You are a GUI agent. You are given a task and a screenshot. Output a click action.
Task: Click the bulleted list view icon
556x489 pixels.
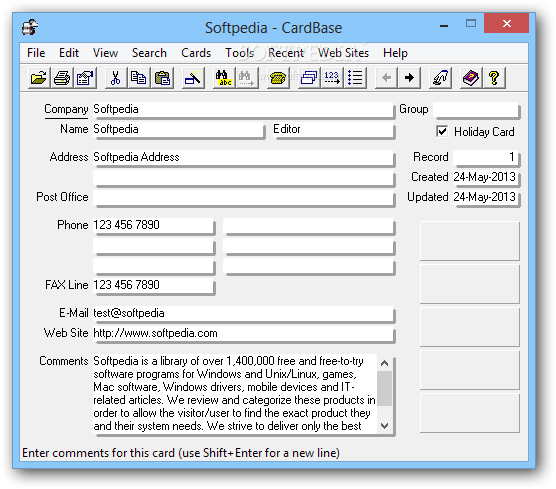click(x=355, y=77)
